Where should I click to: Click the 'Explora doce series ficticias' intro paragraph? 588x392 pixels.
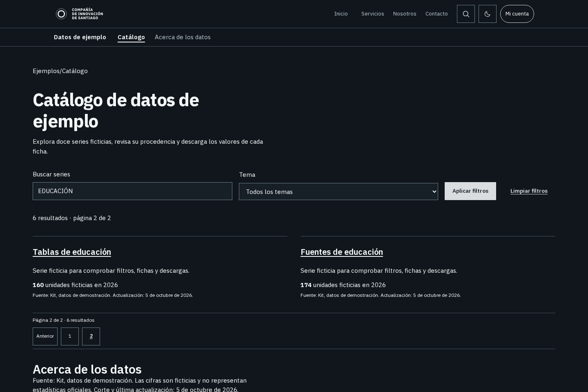click(148, 147)
